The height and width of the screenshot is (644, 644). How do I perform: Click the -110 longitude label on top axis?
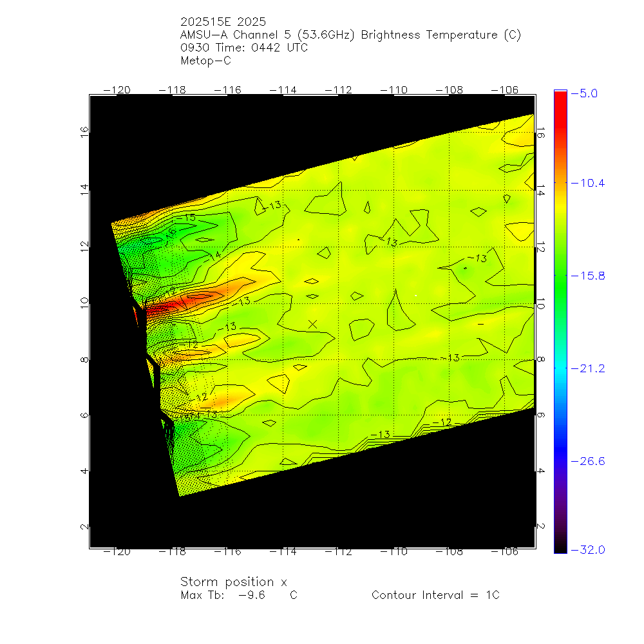click(x=394, y=90)
